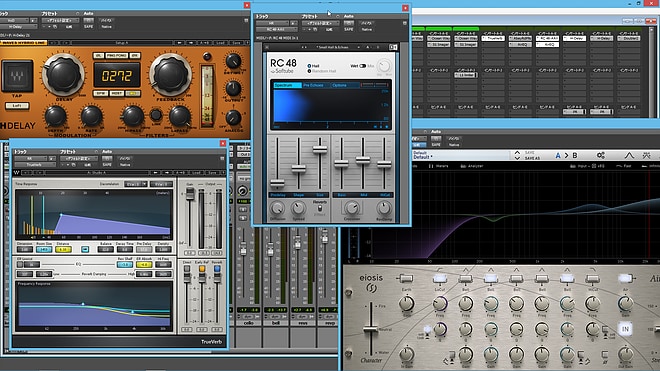Click the Time Response graph in TrueVerb
The height and width of the screenshot is (371, 660).
click(93, 215)
